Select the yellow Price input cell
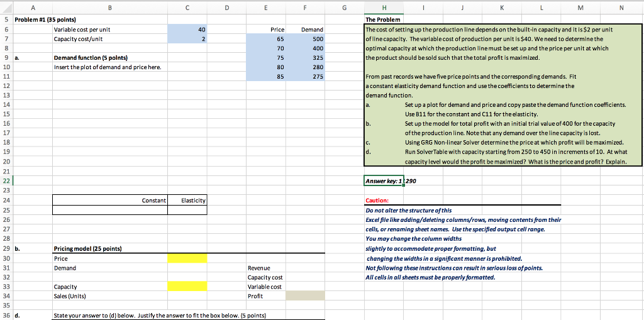 point(187,258)
